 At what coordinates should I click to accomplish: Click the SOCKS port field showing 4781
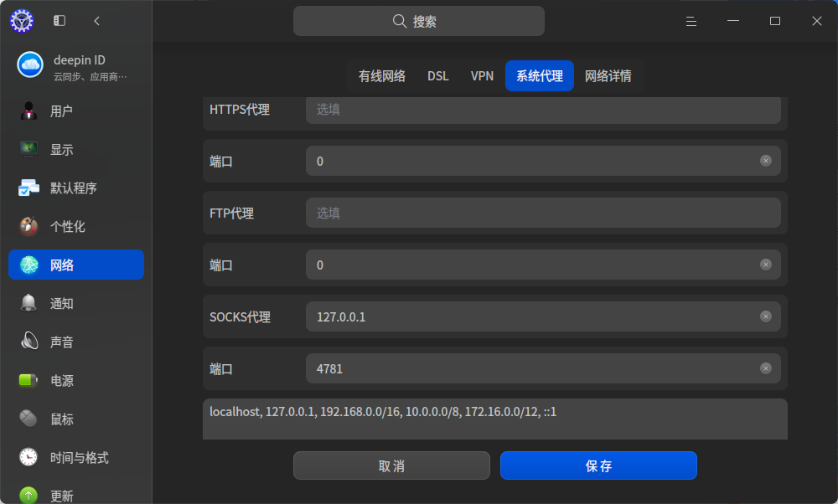[543, 368]
